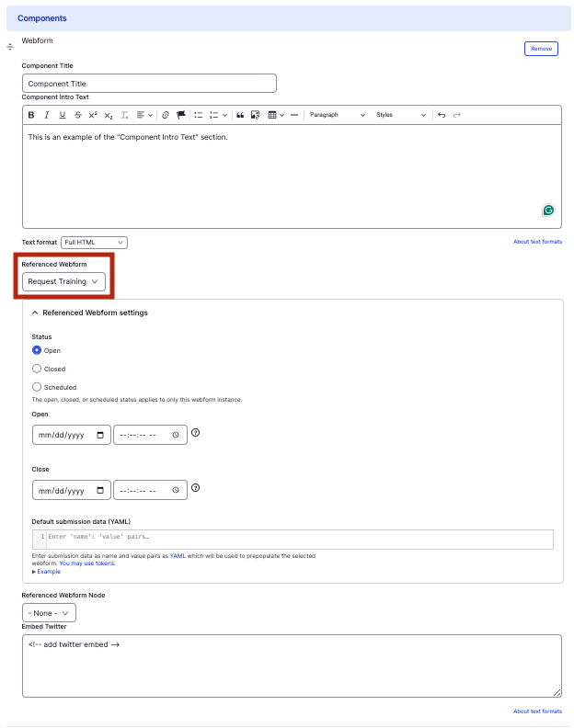The width and height of the screenshot is (574, 728).
Task: Insert a block quote
Action: (240, 115)
